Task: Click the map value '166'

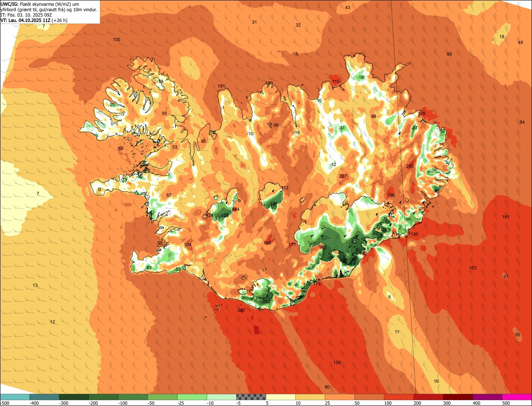Action: click(268, 243)
